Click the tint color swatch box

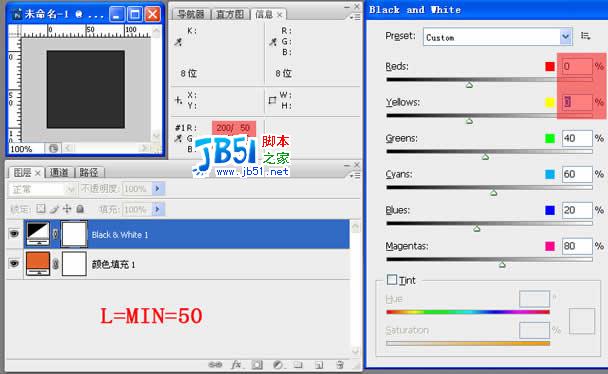[x=582, y=321]
